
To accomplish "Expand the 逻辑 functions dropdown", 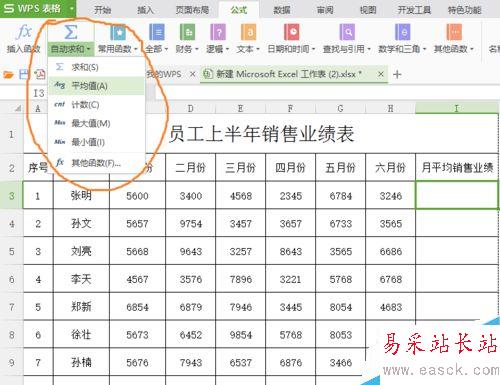I will tap(227, 49).
